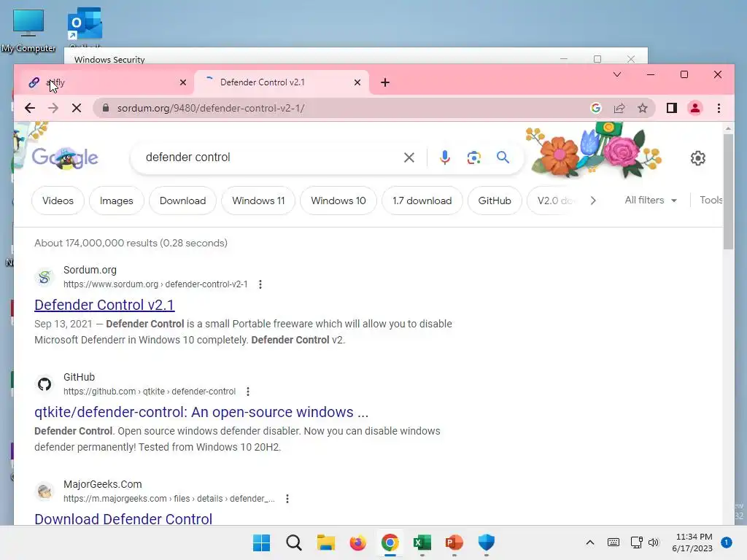
Task: Open more options for Sordum.org result
Action: 260,284
